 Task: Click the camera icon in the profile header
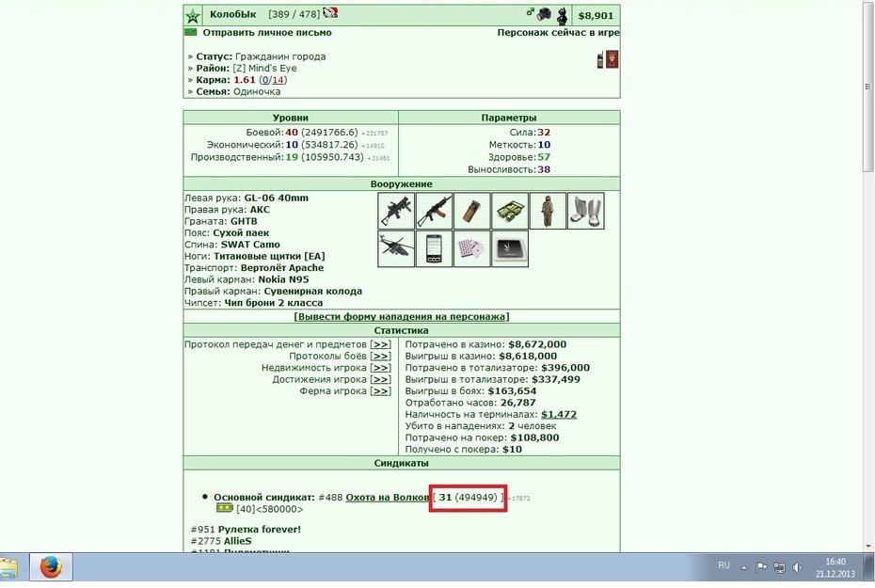(x=544, y=14)
